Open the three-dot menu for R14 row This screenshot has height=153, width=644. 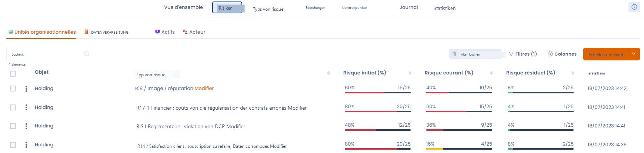pos(26,145)
